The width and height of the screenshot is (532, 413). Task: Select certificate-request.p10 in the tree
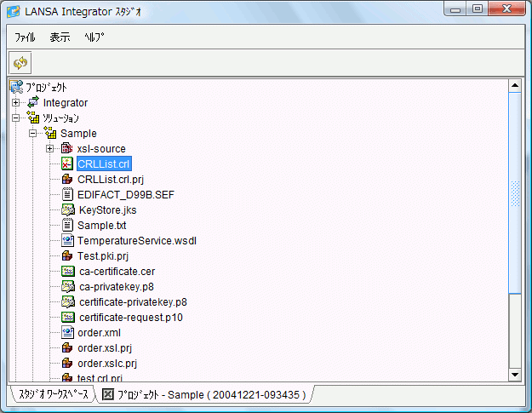[131, 317]
